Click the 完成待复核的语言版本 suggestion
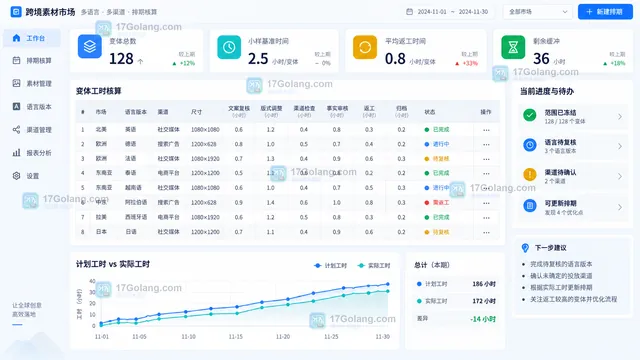The image size is (640, 360). (x=561, y=264)
